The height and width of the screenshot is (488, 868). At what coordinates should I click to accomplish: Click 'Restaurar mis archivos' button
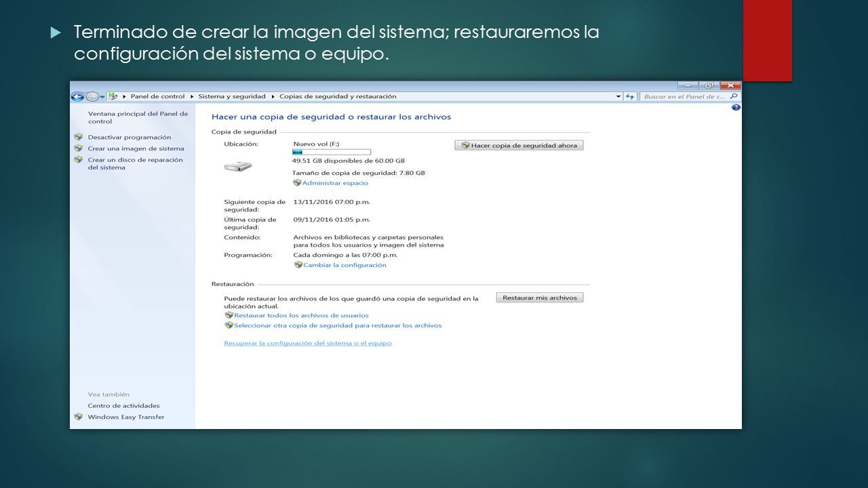[540, 298]
